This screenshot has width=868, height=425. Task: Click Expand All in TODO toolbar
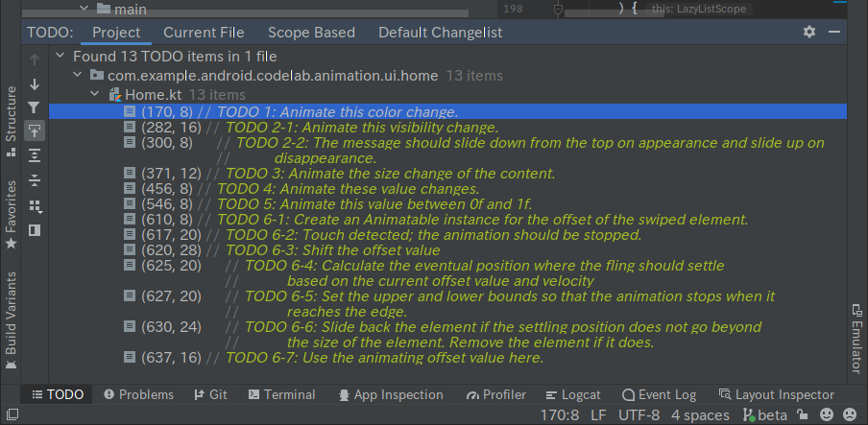click(x=35, y=154)
